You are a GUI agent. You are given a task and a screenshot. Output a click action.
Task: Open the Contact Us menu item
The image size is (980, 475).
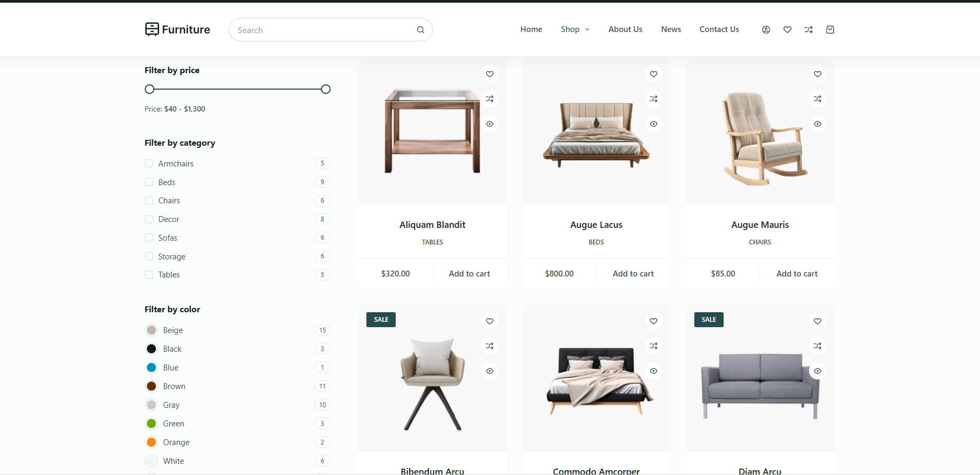pos(719,29)
